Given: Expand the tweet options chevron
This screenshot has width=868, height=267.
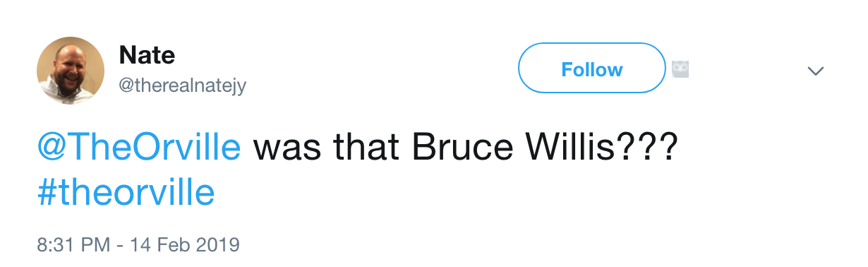Looking at the screenshot, I should 816,71.
